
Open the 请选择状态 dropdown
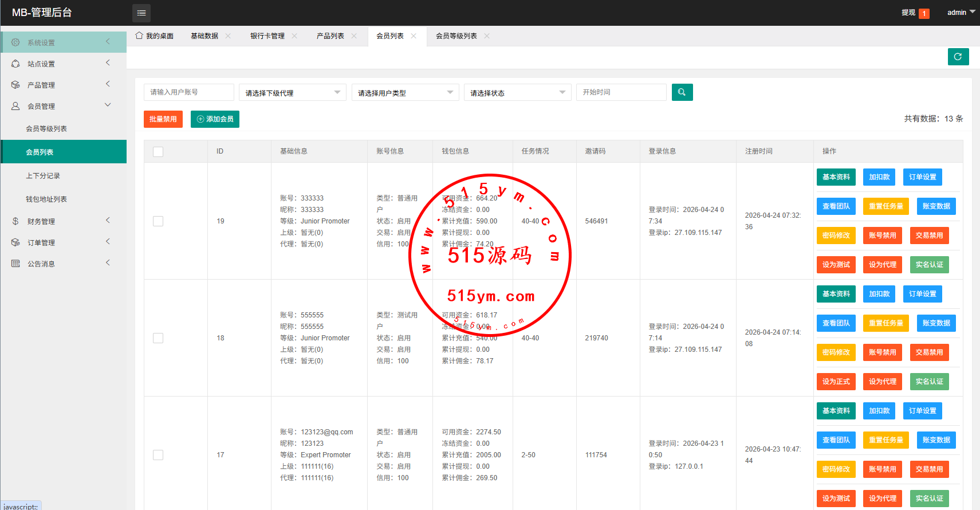tap(517, 93)
